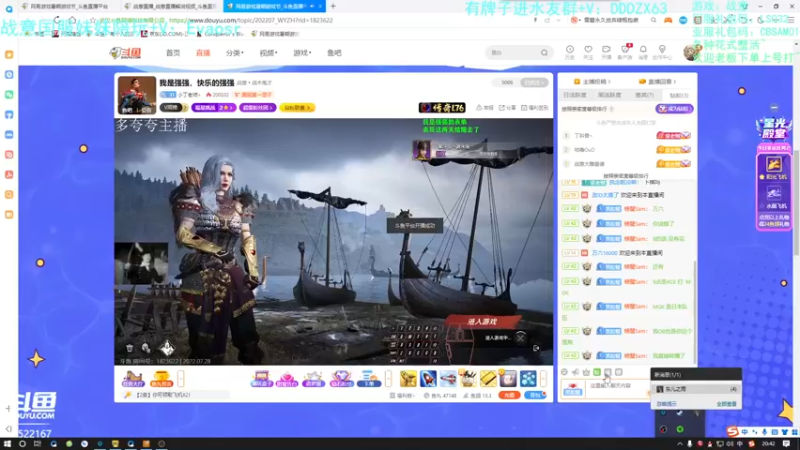Select the gold bar gift icon
This screenshot has width=800, height=450.
(488, 379)
